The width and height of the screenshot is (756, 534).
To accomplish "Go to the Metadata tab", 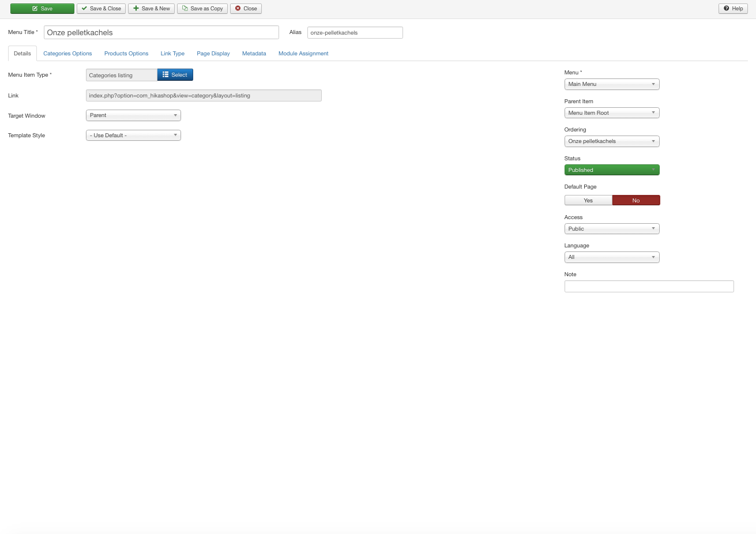I will coord(254,54).
